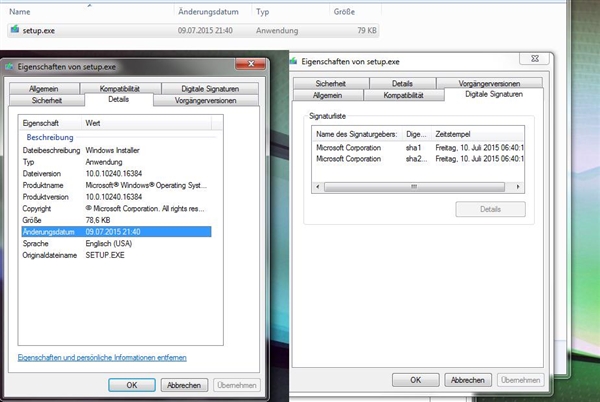Viewport: 600px width, 402px height.
Task: Open the Sicherheit tab in the file details dialog
Action: (x=46, y=101)
